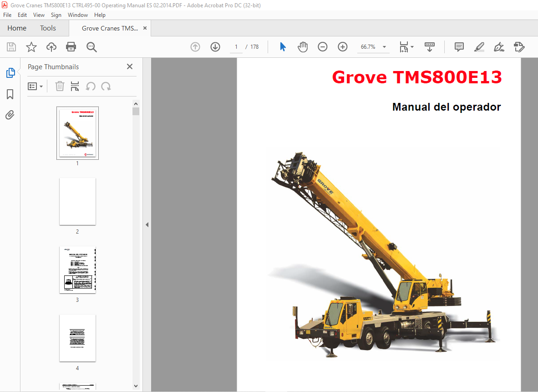Open the Help menu
Viewport: 538px width, 392px height.
[100, 15]
